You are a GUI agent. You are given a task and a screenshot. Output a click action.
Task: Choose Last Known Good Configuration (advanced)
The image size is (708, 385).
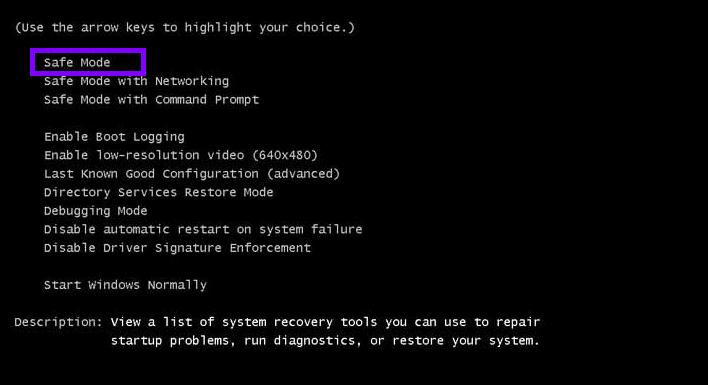[x=192, y=174]
